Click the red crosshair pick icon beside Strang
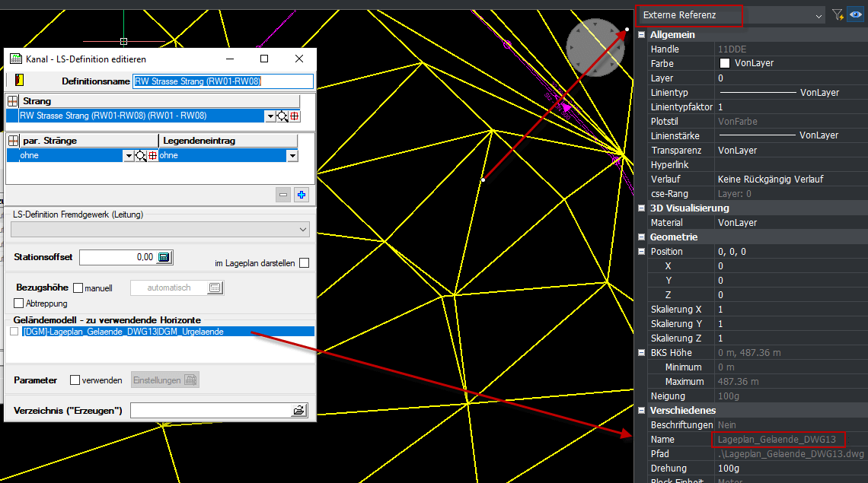Screen dimensions: 868x483 (x=295, y=116)
